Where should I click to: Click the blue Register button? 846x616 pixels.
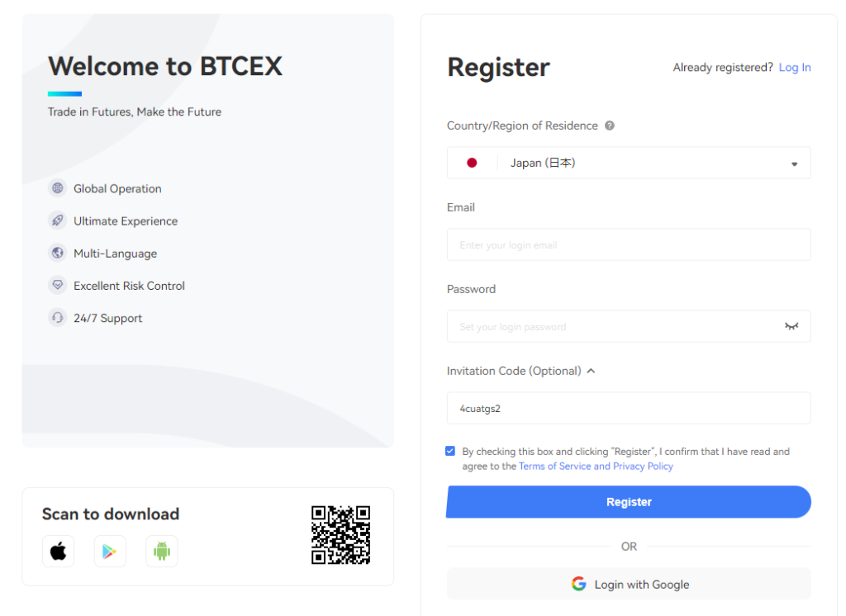tap(629, 502)
